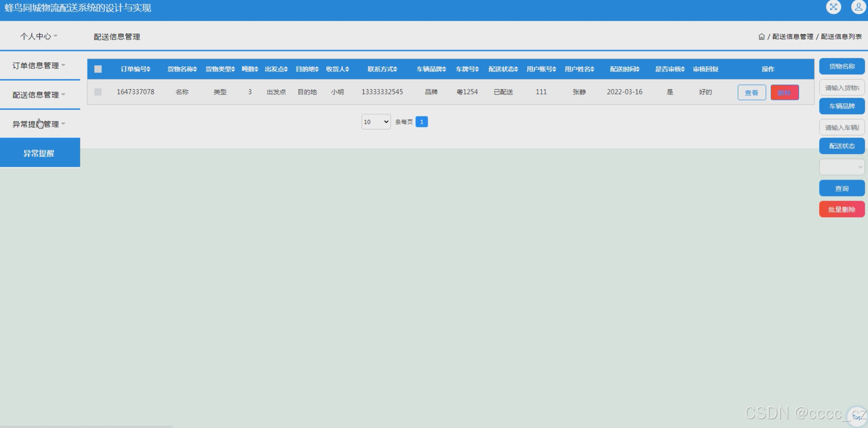Expand the 个人中心 menu
The width and height of the screenshot is (868, 428).
pos(38,36)
